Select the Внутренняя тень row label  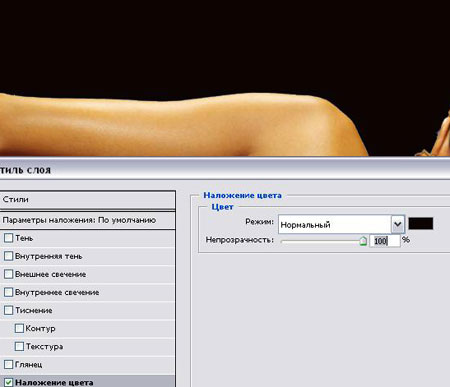49,256
